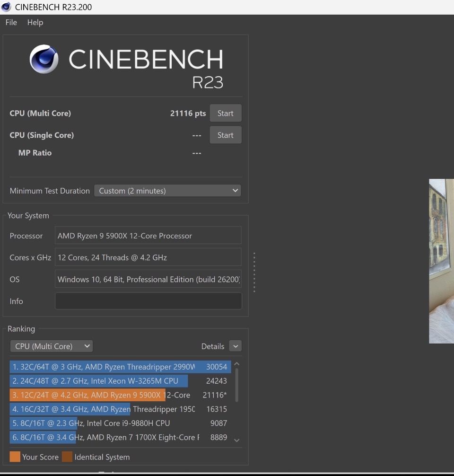
Task: Click the brown Identical System swatch
Action: click(x=67, y=457)
